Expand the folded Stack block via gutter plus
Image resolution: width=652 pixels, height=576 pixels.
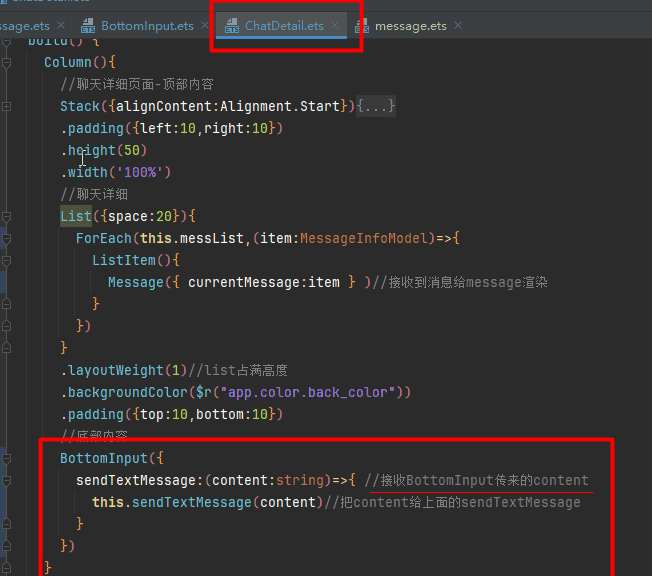click(6, 106)
